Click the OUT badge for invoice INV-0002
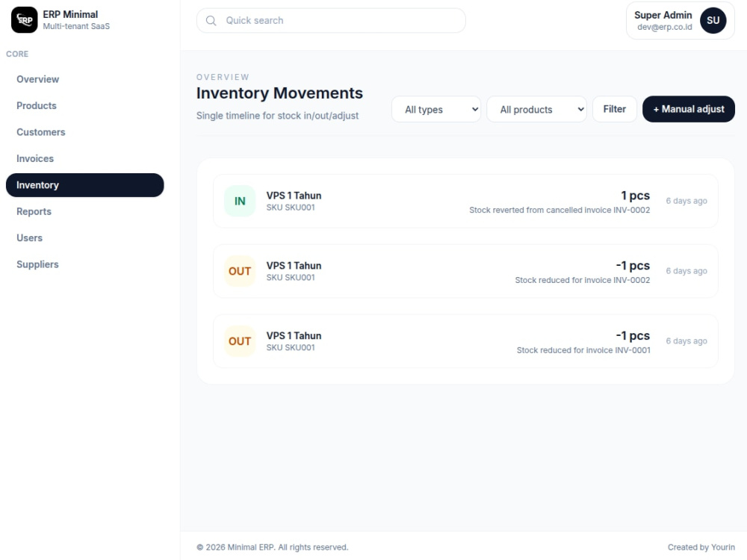Viewport: 747px width, 560px height. click(x=240, y=271)
